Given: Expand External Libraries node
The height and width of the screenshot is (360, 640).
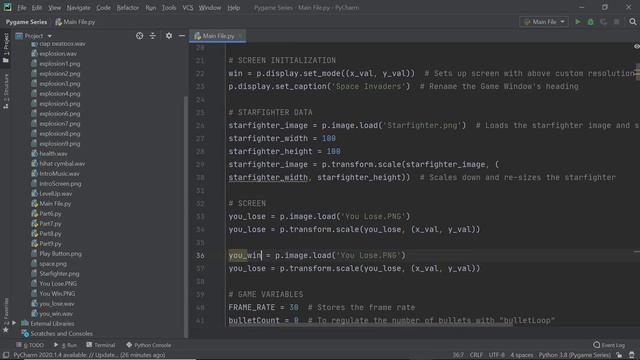Looking at the screenshot, I should (x=14, y=323).
